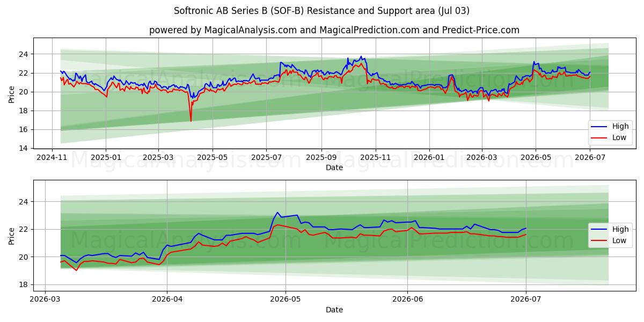Click the '24' y-axis tick on upper chart
Viewport: 644px width, 322px height.
pyautogui.click(x=25, y=54)
